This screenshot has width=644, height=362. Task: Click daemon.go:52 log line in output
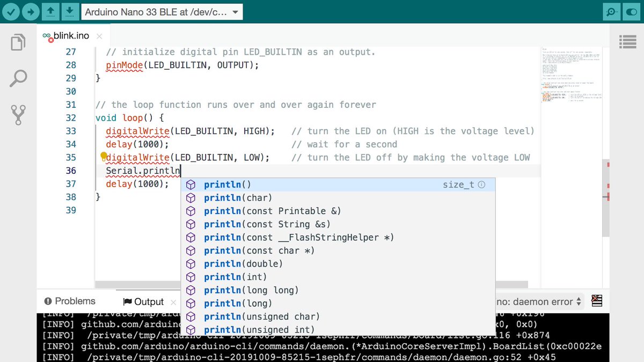299,357
